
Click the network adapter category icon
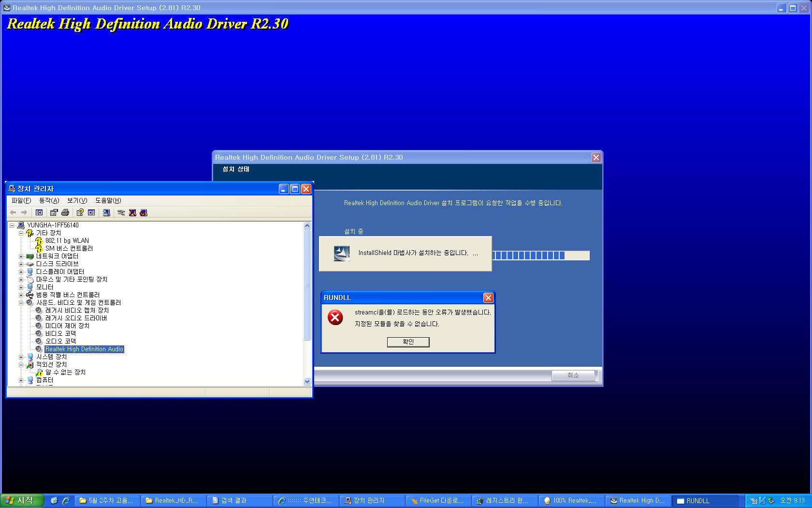(30, 256)
